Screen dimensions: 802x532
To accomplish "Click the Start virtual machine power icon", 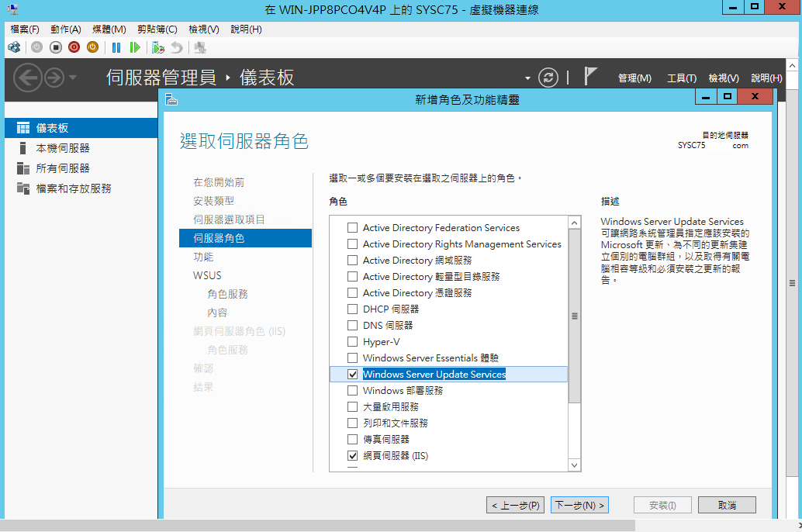I will pos(36,47).
